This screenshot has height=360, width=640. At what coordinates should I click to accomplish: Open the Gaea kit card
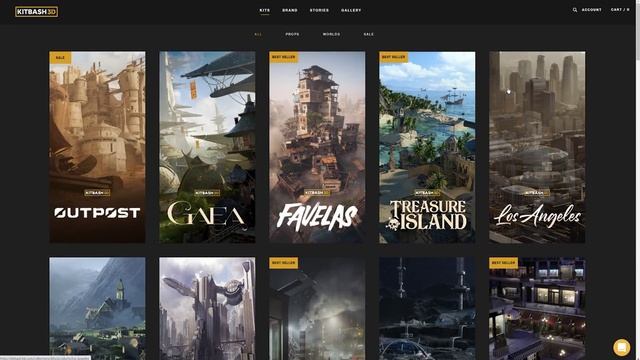point(207,147)
